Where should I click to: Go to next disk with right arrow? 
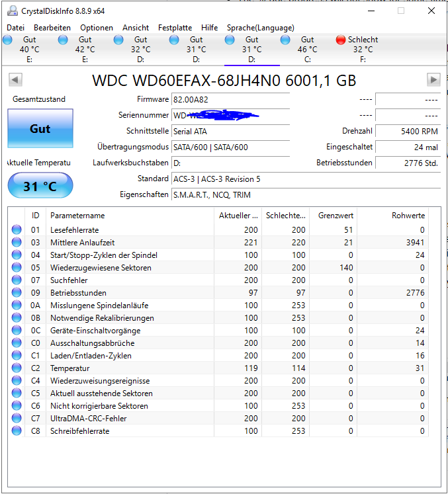[x=433, y=80]
